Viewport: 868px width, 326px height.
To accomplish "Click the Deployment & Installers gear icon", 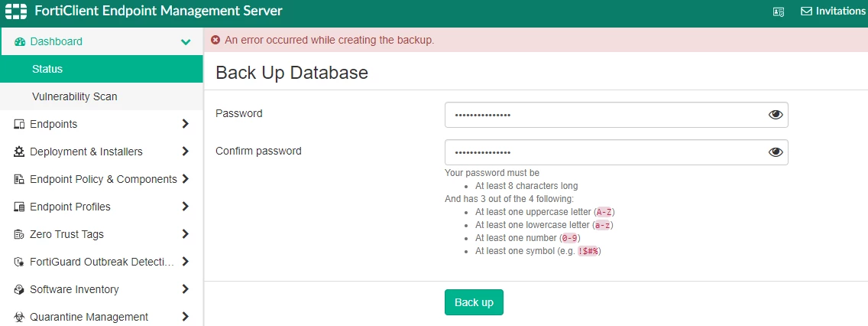I will pyautogui.click(x=19, y=152).
